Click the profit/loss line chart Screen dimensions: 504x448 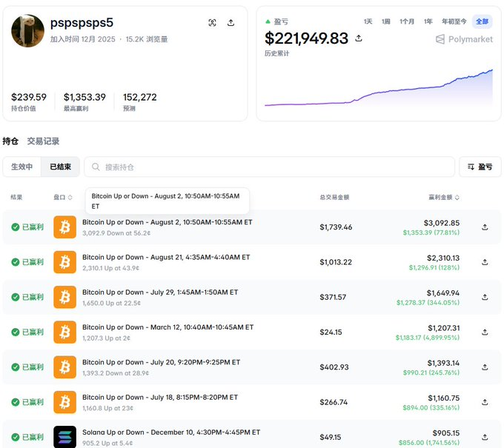[378, 88]
